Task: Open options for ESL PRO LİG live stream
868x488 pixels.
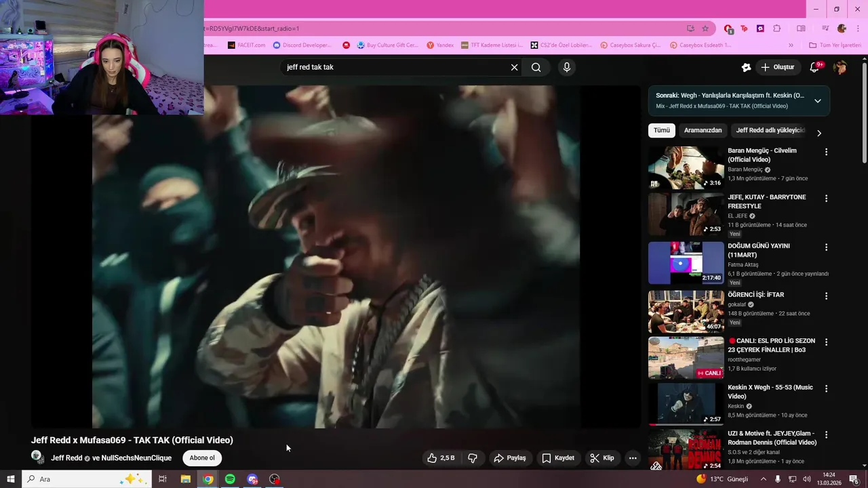Action: click(826, 342)
